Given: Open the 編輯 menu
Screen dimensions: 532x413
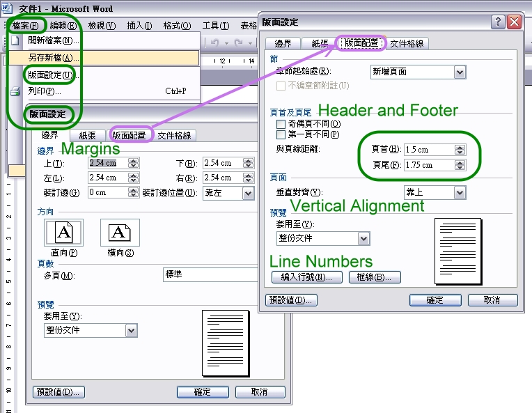Looking at the screenshot, I should click(63, 26).
